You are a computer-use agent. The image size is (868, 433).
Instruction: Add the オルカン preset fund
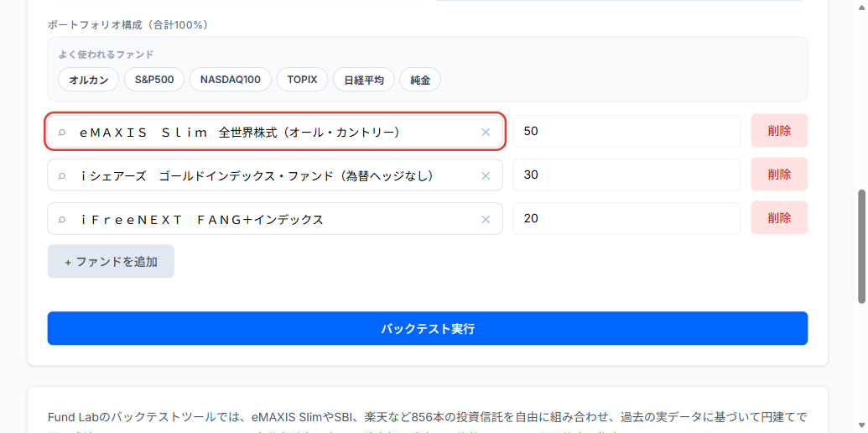click(89, 80)
